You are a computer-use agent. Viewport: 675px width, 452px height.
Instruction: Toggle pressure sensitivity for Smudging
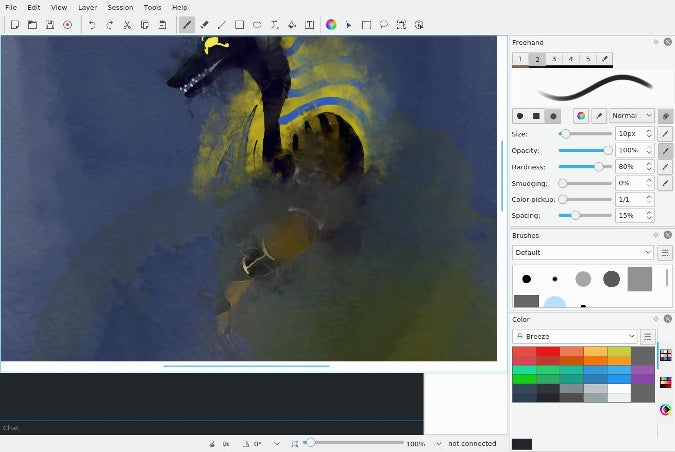tap(665, 183)
